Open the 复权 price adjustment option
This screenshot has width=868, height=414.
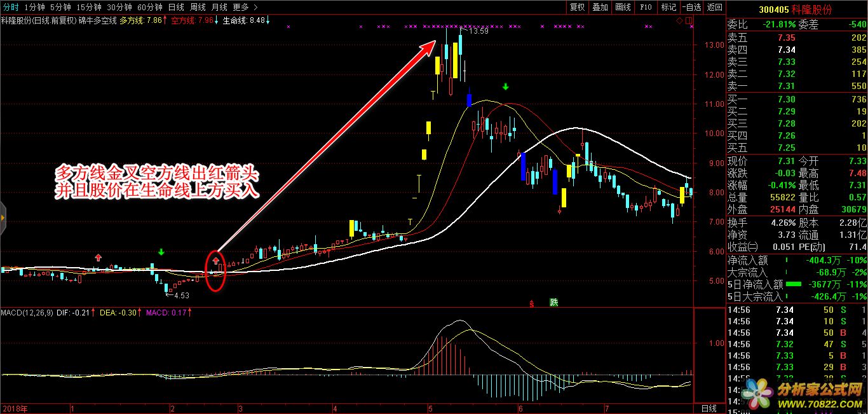point(577,7)
